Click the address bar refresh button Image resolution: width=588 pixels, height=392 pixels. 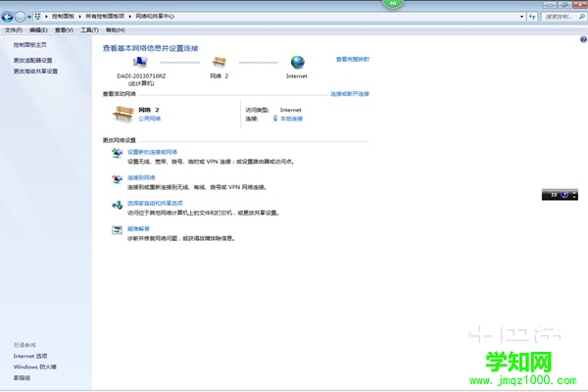coord(532,17)
